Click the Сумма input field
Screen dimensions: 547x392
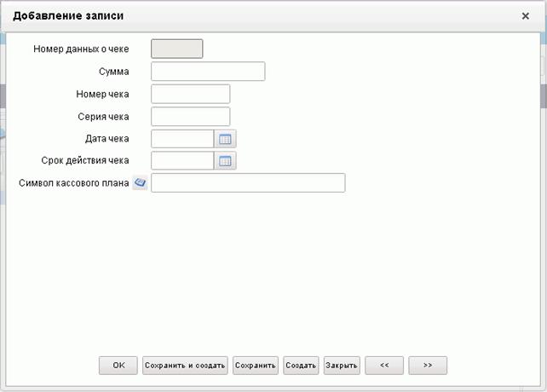point(208,72)
